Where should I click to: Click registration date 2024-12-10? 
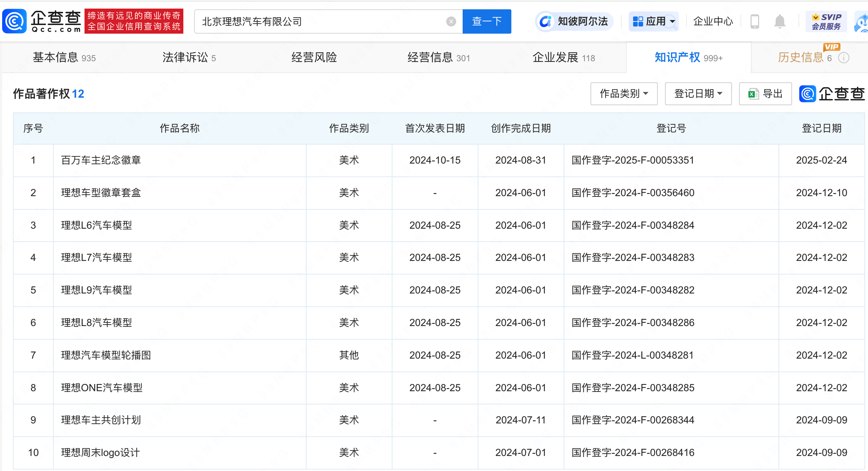pos(821,193)
